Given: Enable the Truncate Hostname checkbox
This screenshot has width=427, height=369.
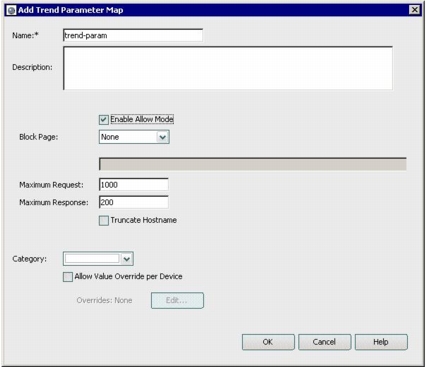Looking at the screenshot, I should click(x=104, y=221).
